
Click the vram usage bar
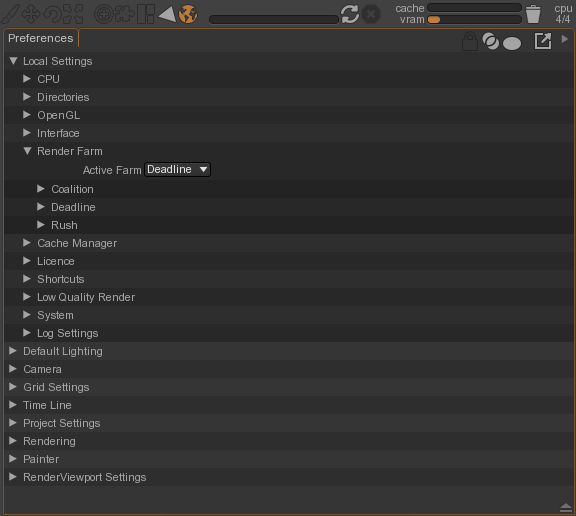point(474,19)
